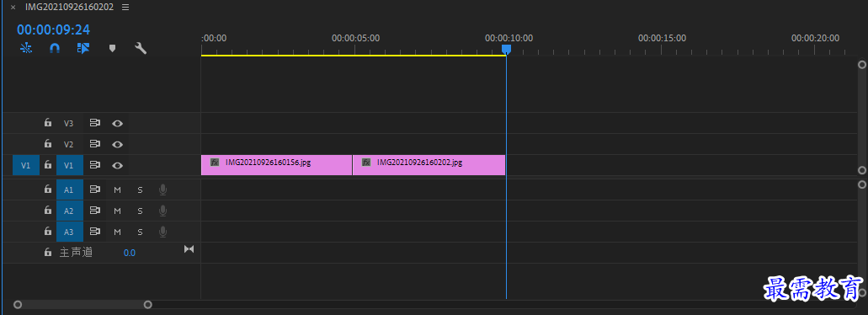Toggle A1 track targeting
The height and width of the screenshot is (315, 868).
(x=69, y=190)
